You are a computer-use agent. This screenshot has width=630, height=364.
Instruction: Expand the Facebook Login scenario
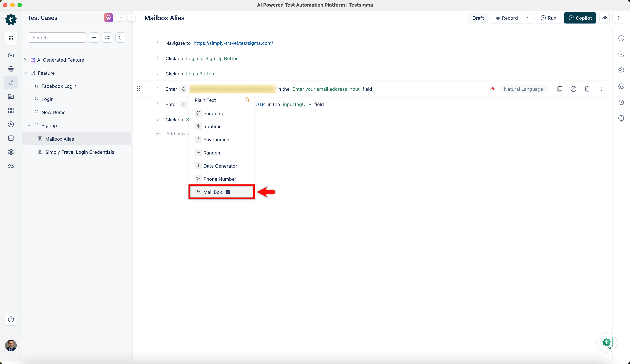click(29, 86)
